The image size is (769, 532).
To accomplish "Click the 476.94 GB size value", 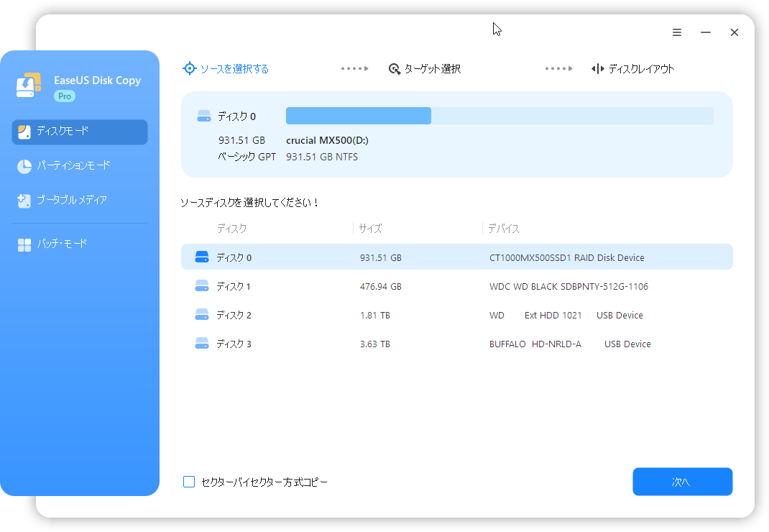I will coord(381,287).
